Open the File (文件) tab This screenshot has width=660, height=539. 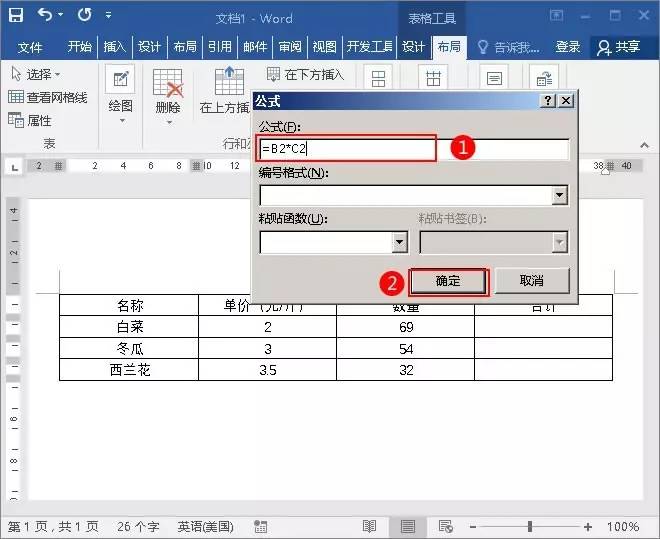point(30,47)
